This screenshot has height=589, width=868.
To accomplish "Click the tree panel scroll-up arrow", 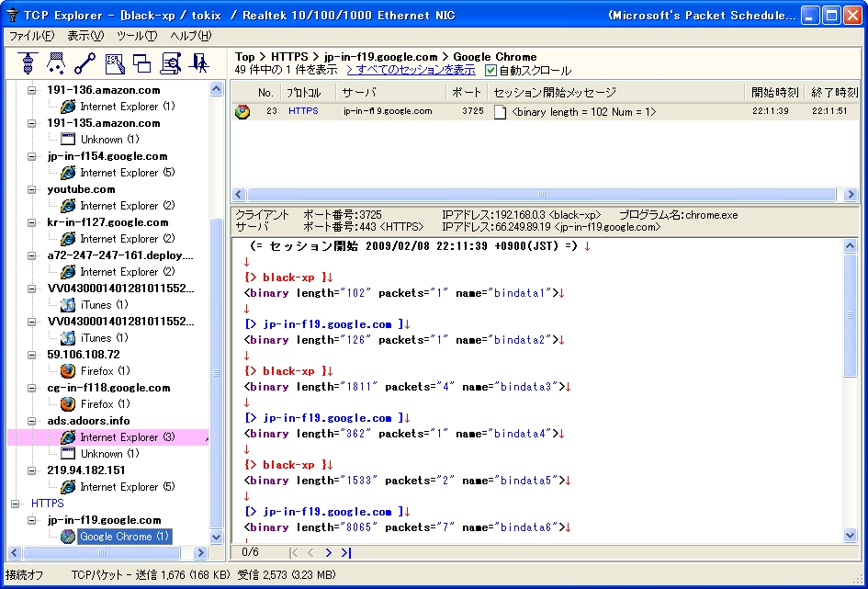I will 217,88.
